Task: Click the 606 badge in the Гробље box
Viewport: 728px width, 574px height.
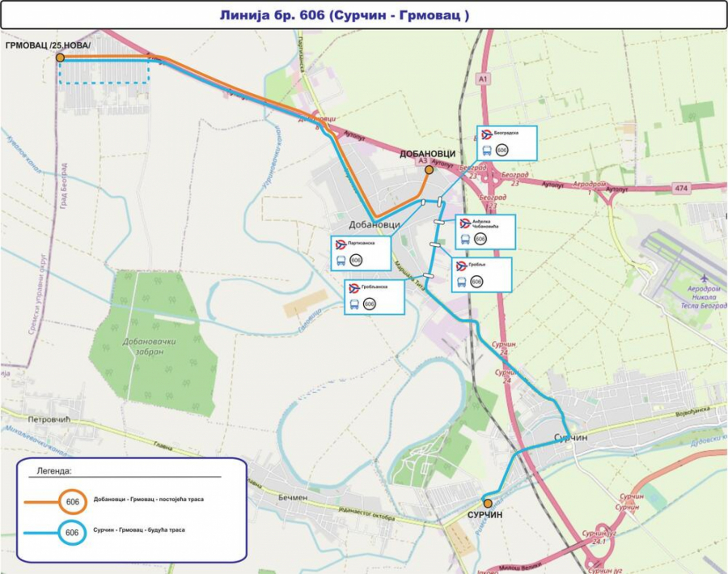Action: coord(476,282)
